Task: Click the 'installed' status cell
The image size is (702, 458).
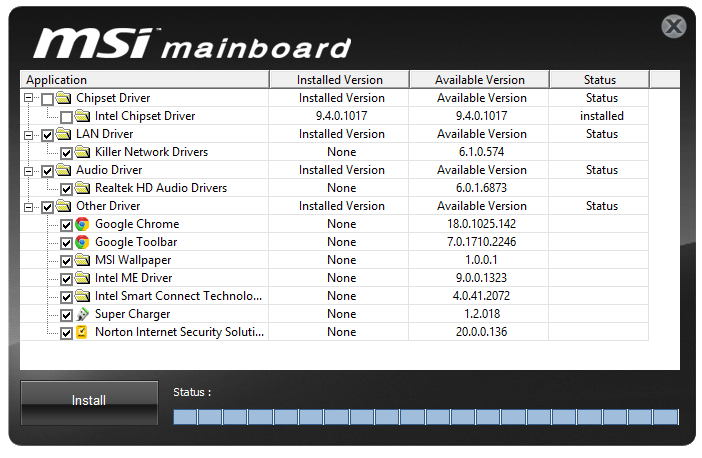Action: click(602, 116)
